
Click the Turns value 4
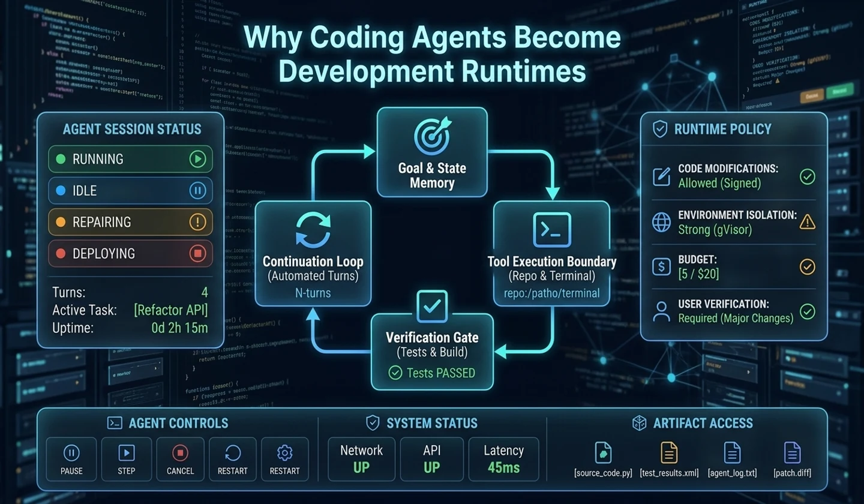[x=205, y=293]
